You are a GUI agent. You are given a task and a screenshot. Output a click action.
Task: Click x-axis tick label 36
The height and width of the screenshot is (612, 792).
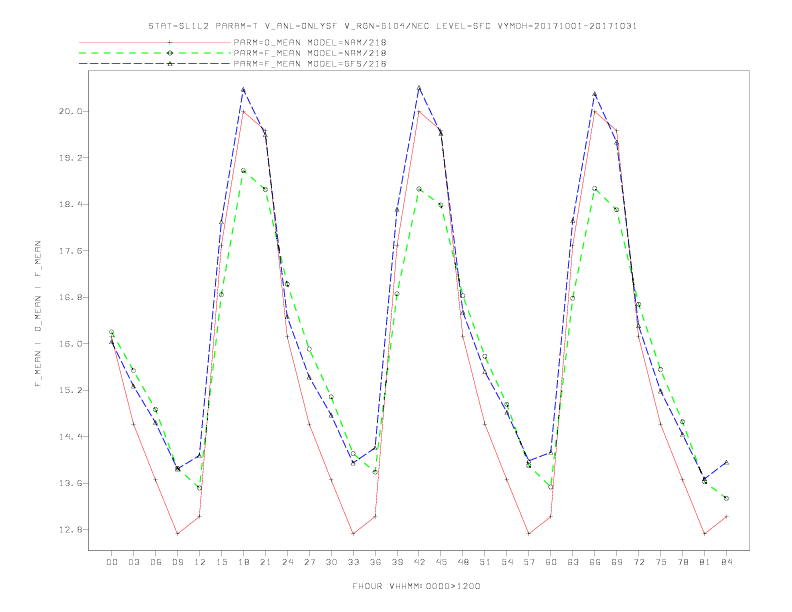point(375,562)
